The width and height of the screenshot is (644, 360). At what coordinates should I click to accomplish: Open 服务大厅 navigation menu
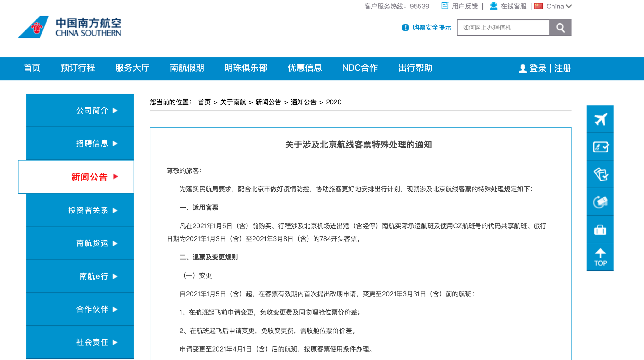pos(132,68)
